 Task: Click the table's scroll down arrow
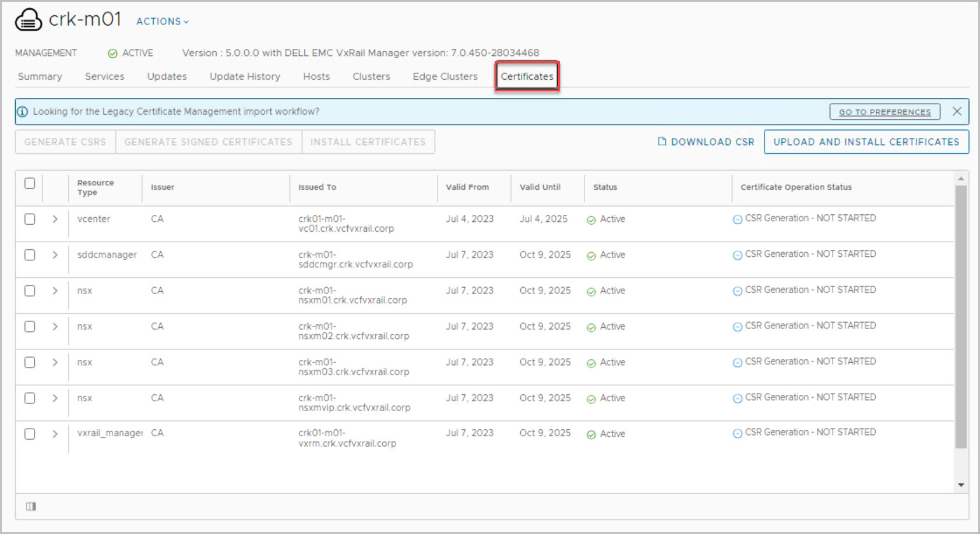click(x=961, y=485)
